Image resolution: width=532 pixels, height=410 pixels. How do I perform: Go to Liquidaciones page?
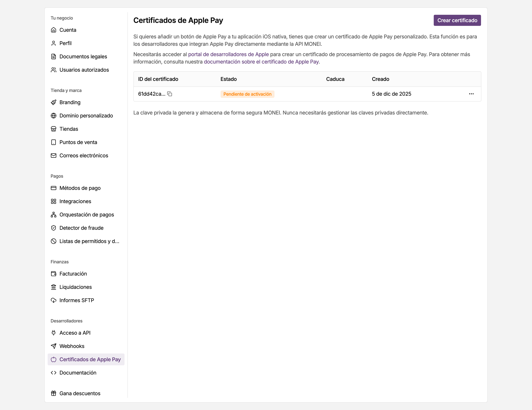(86, 287)
